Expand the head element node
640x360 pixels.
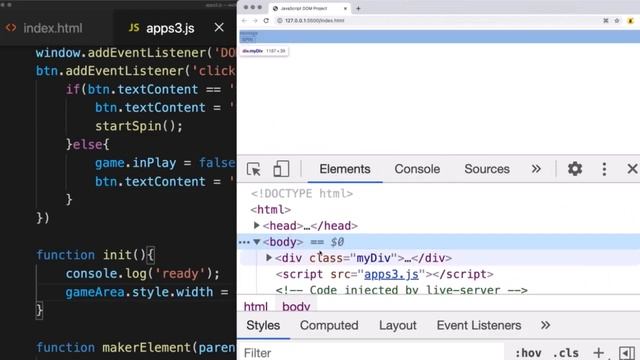click(x=257, y=225)
